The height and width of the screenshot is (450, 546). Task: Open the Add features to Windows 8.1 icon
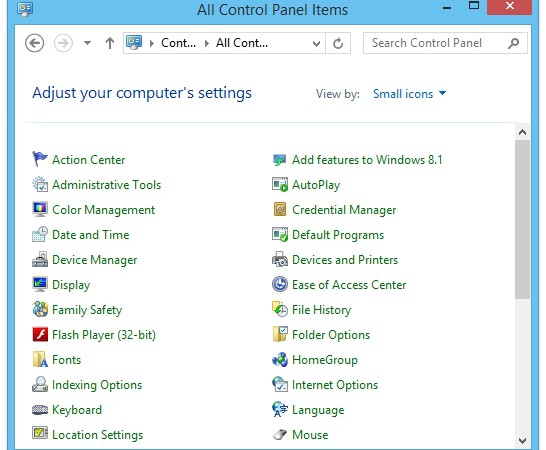click(279, 160)
